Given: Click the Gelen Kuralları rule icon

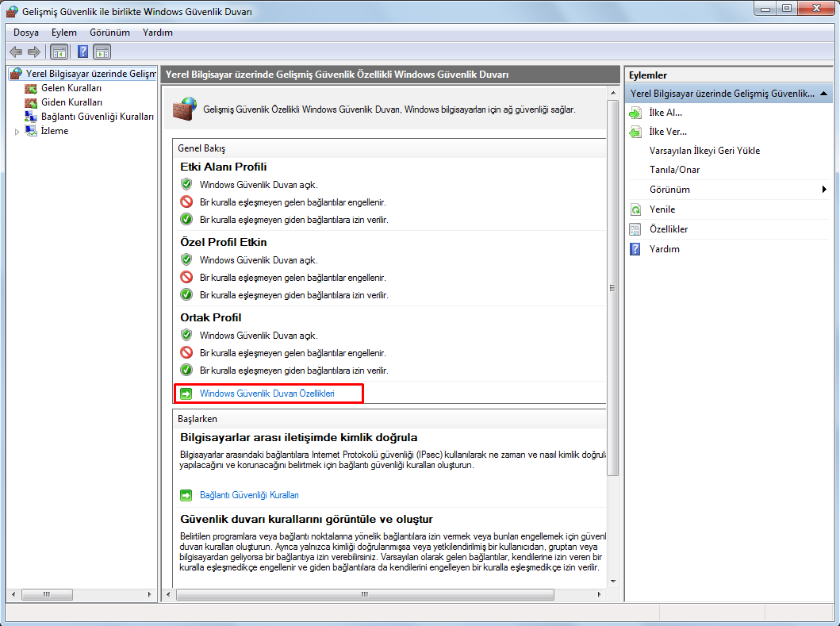Looking at the screenshot, I should tap(31, 88).
